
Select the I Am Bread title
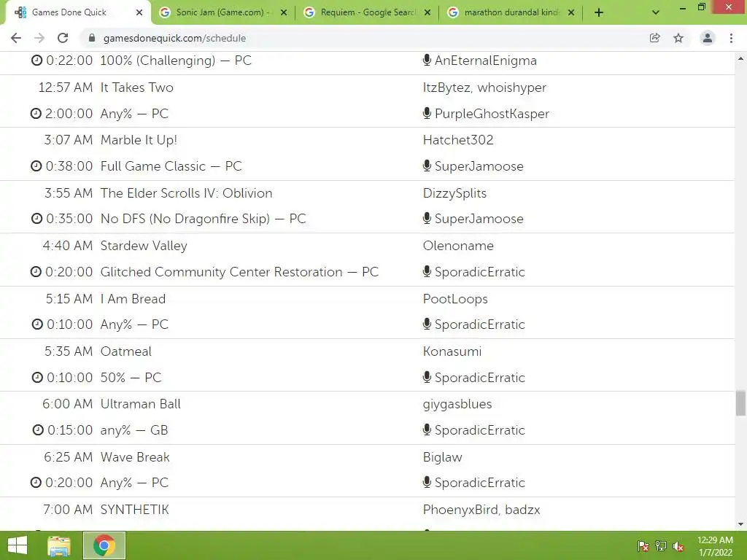[133, 299]
